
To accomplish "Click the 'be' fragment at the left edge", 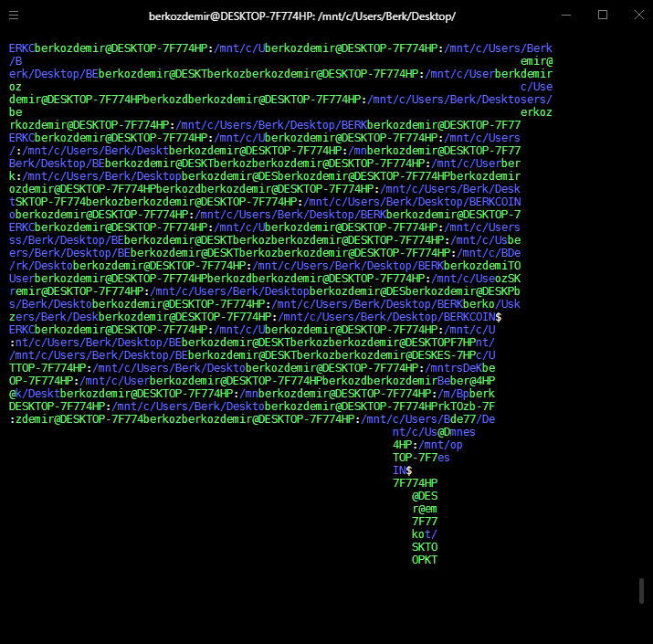I will pyautogui.click(x=16, y=112).
